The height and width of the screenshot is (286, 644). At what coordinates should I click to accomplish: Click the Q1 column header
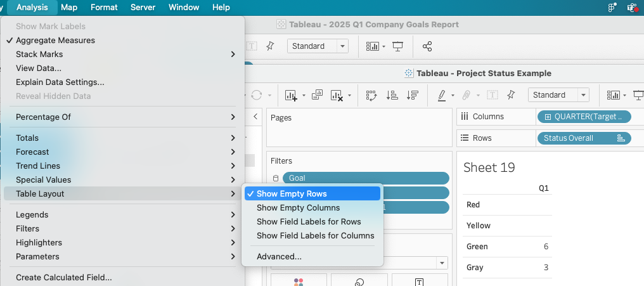(543, 188)
